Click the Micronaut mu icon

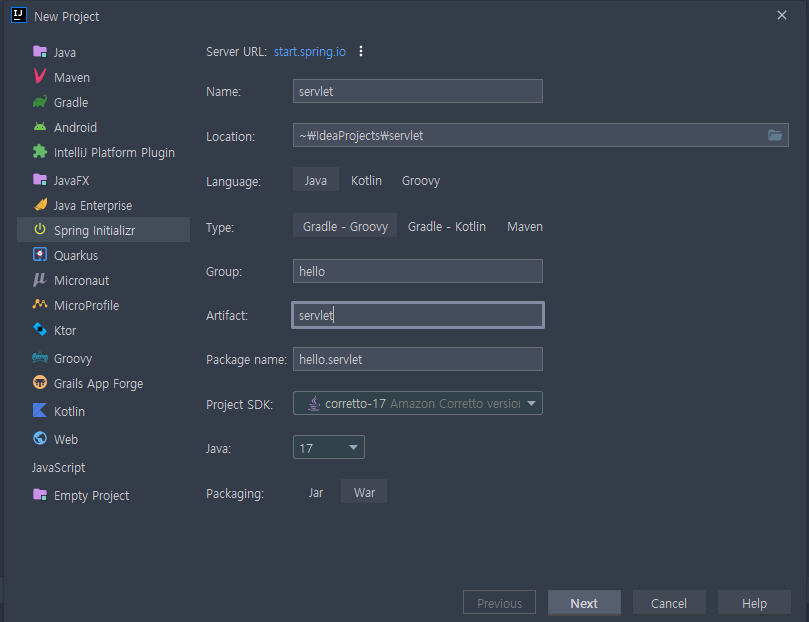click(x=40, y=280)
